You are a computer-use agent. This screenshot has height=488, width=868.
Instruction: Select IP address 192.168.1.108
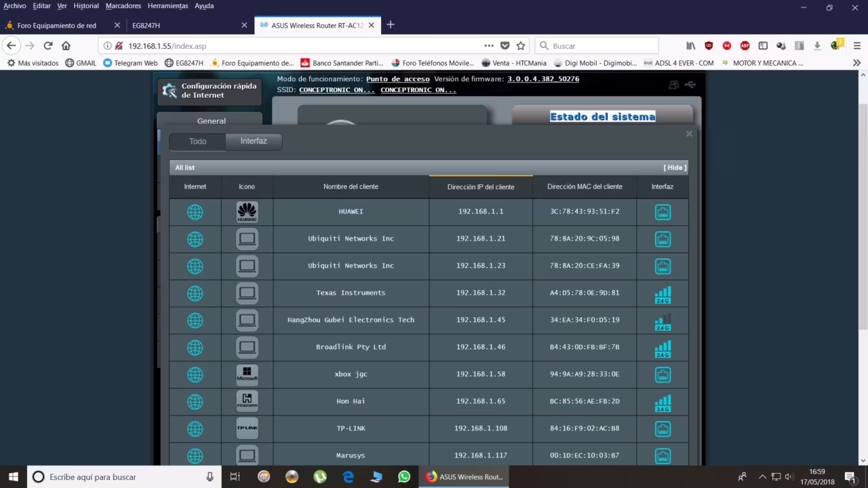481,428
